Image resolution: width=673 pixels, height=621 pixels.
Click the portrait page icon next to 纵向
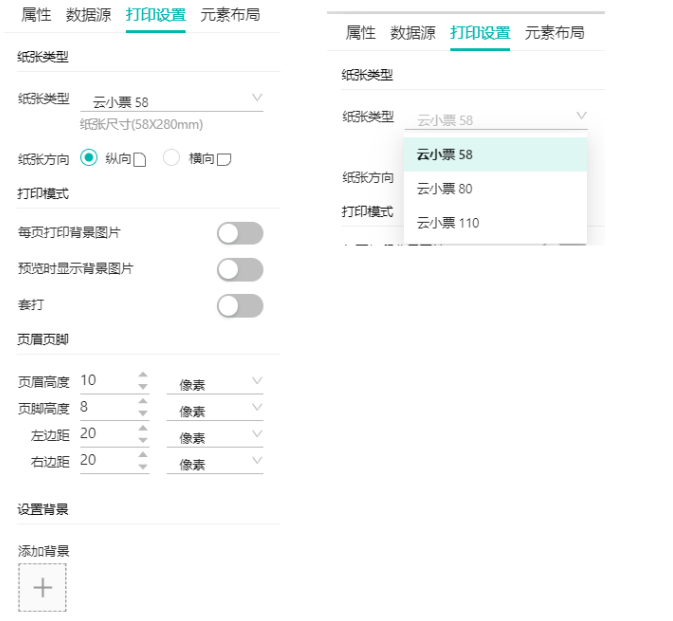click(140, 159)
